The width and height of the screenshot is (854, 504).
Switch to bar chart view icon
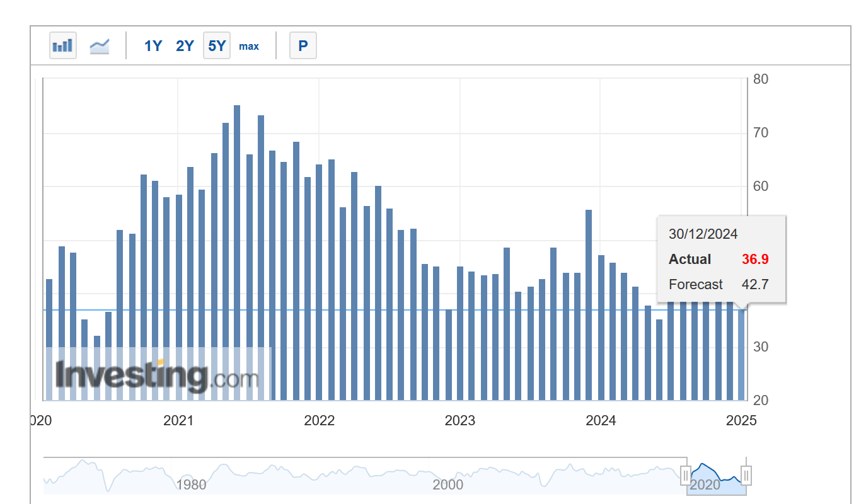tap(63, 45)
